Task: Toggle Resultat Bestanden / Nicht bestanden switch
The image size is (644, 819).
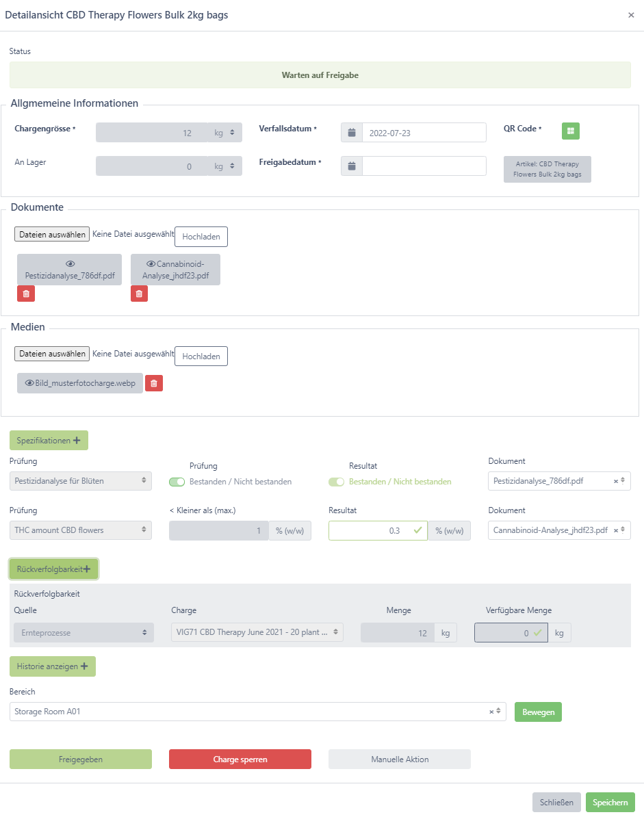Action: click(x=337, y=482)
